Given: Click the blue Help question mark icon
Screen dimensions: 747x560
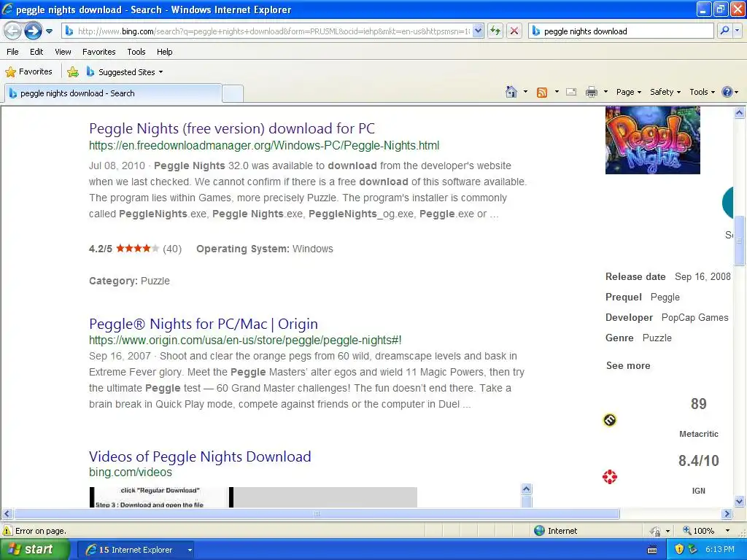Looking at the screenshot, I should (727, 92).
